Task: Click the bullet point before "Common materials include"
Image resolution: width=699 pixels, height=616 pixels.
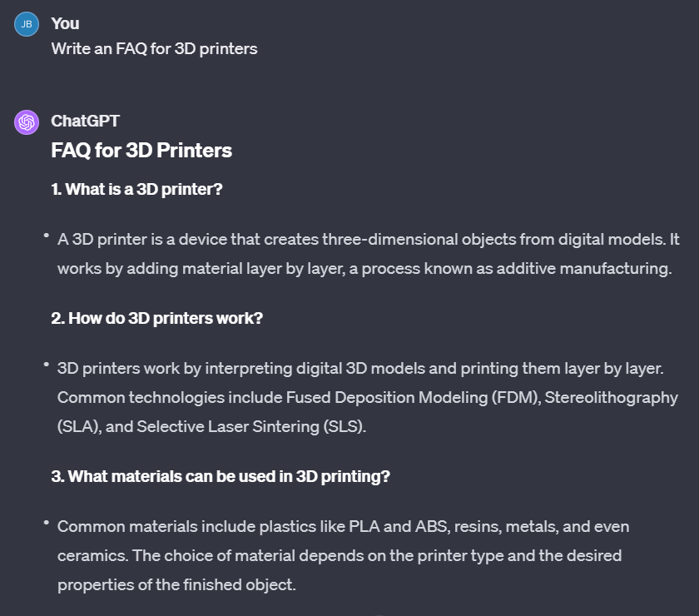Action: tap(47, 524)
